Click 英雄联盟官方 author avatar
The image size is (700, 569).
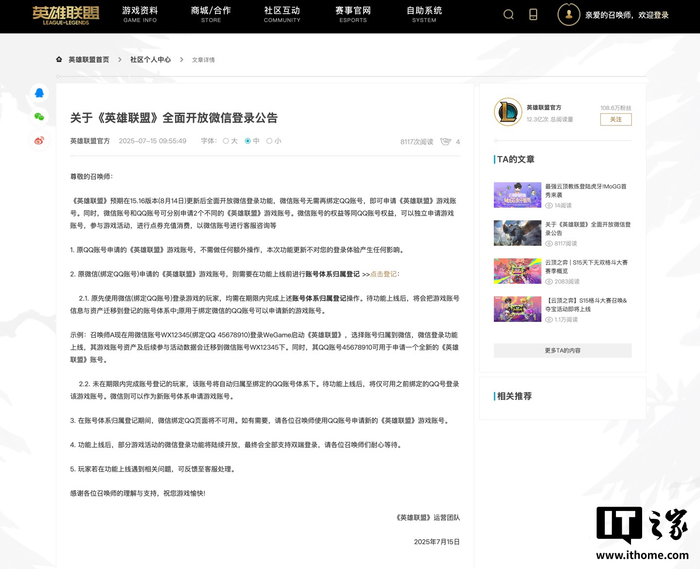click(508, 112)
